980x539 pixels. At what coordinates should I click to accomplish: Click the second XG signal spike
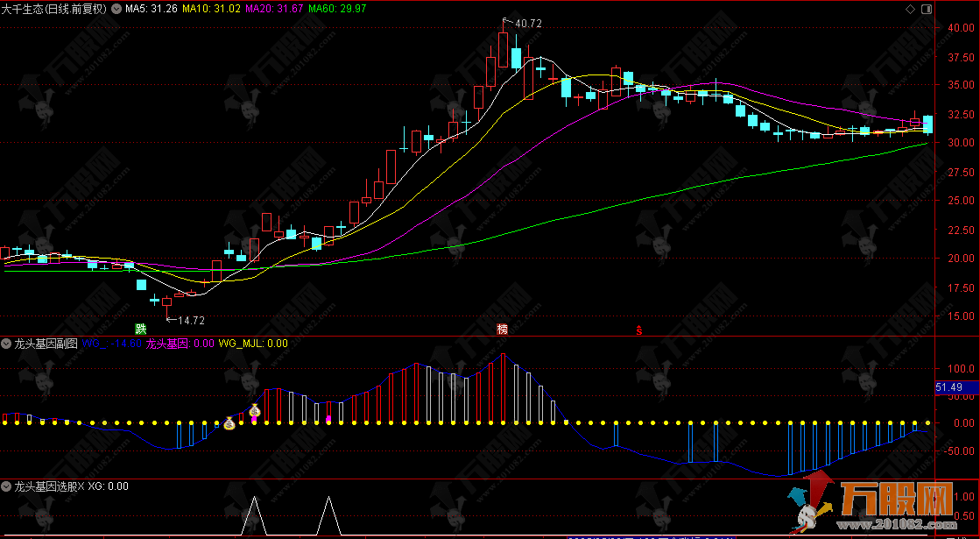(328, 516)
